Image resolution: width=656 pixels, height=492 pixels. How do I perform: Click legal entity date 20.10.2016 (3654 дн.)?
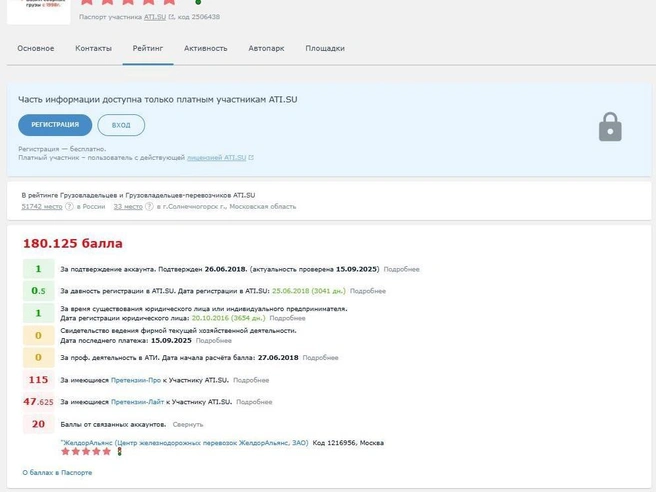(228, 318)
